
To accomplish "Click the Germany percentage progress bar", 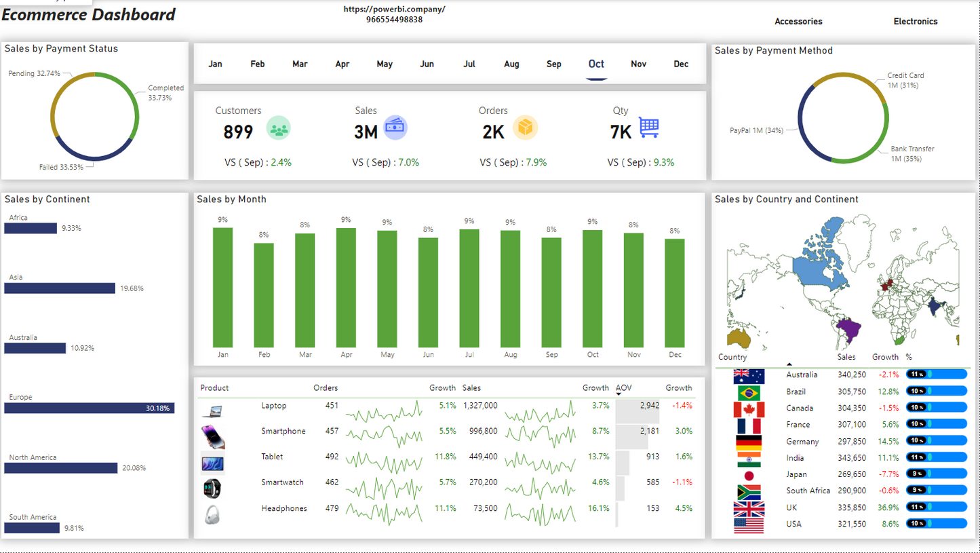I will click(936, 441).
